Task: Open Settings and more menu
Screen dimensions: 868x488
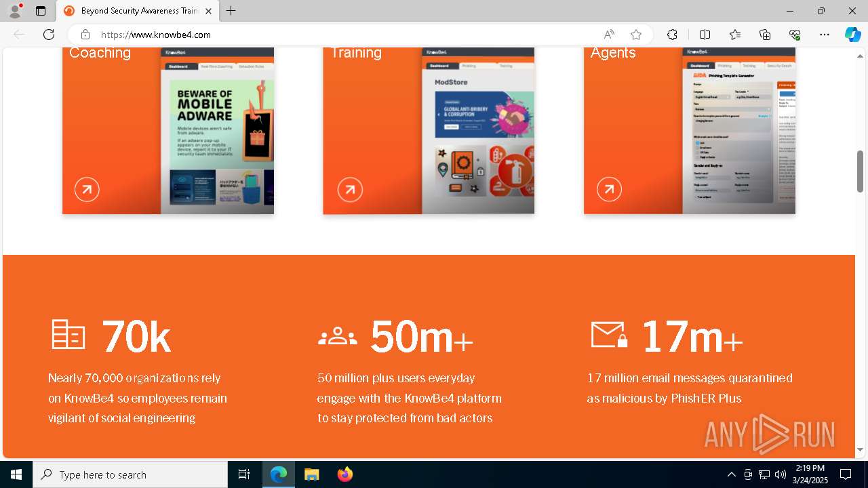Action: pyautogui.click(x=825, y=35)
